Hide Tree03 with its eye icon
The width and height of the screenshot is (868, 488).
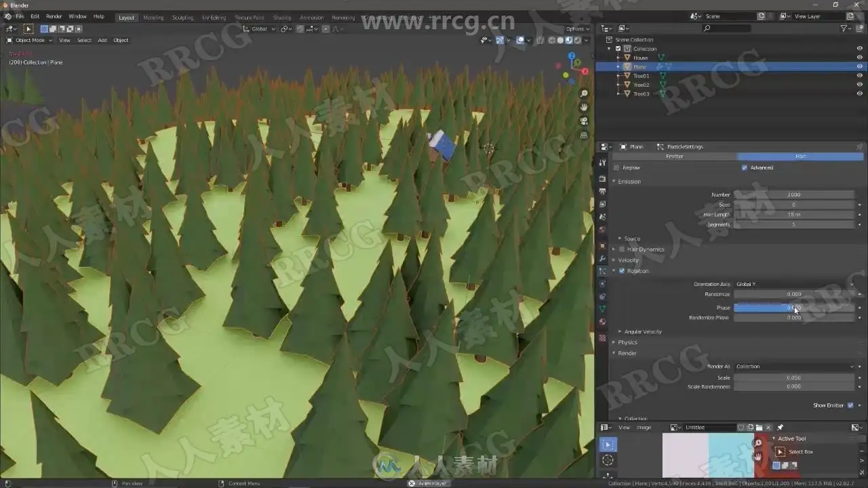(x=860, y=94)
